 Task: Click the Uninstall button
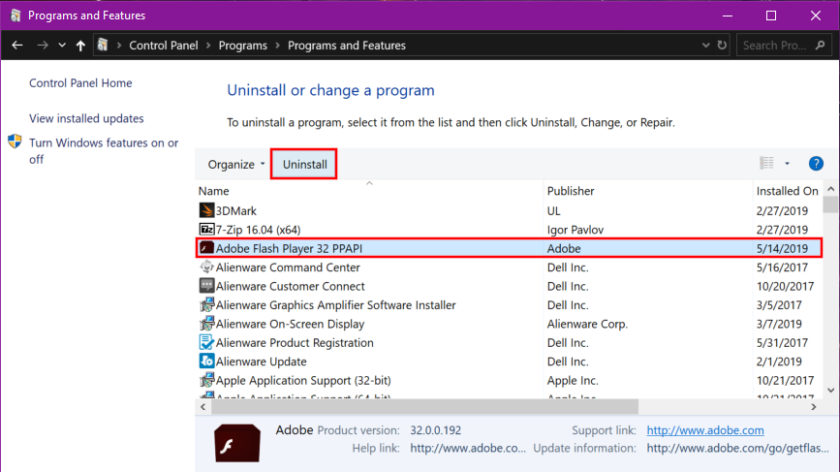point(304,164)
